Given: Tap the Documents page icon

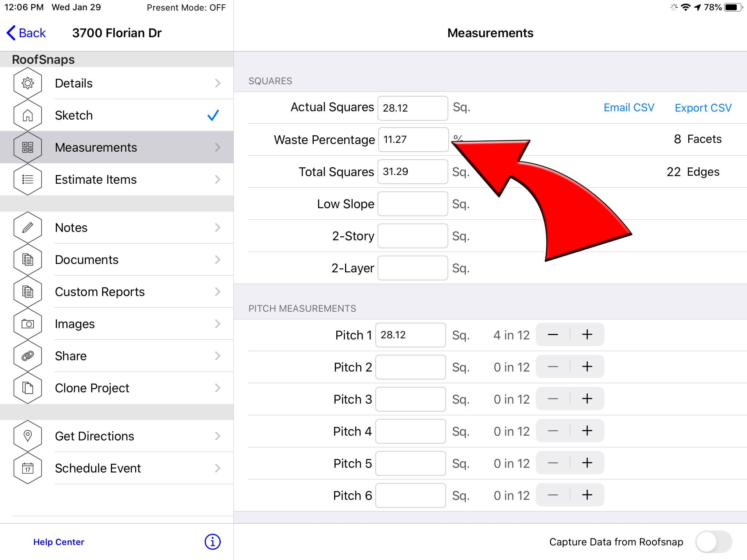Looking at the screenshot, I should (x=28, y=260).
